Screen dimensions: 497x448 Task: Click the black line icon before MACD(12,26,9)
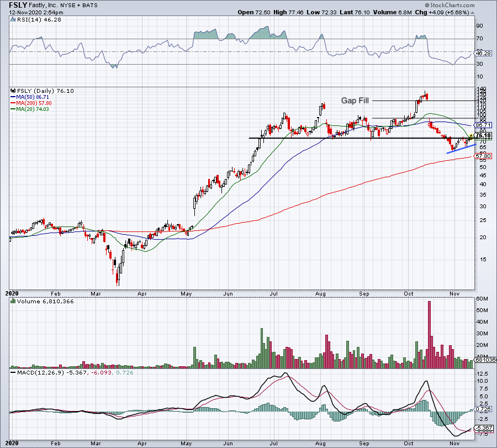pyautogui.click(x=13, y=372)
